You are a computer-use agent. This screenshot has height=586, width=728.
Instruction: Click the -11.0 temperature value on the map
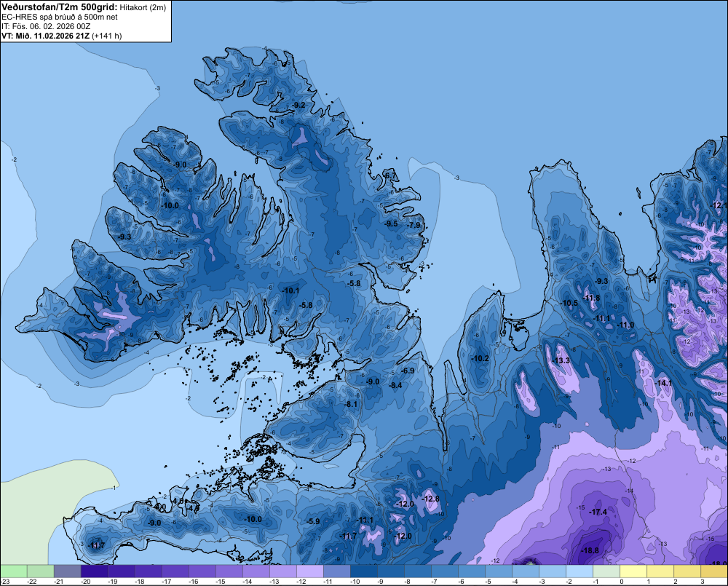pyautogui.click(x=625, y=325)
